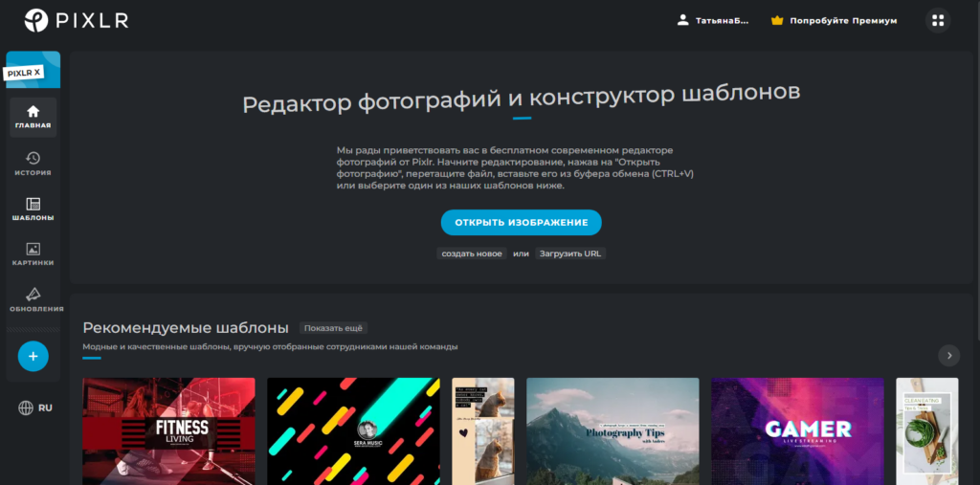Click создать новое button
This screenshot has height=485, width=980.
pyautogui.click(x=472, y=254)
